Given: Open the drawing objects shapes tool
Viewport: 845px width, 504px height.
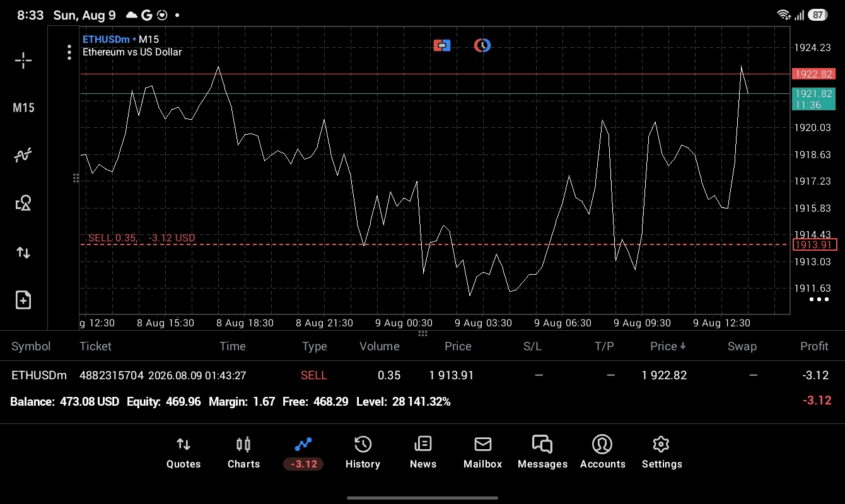Looking at the screenshot, I should coord(23,203).
